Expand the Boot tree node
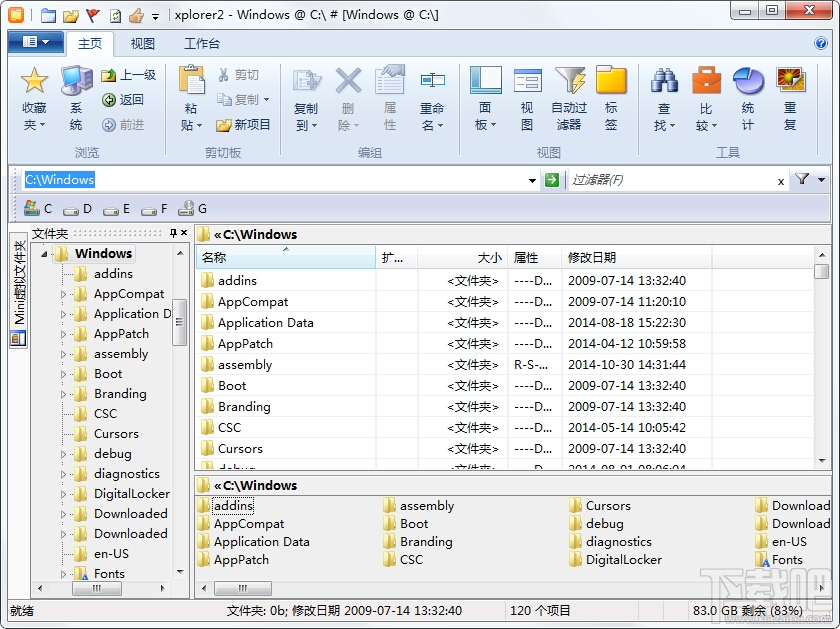The image size is (840, 629). pyautogui.click(x=63, y=374)
